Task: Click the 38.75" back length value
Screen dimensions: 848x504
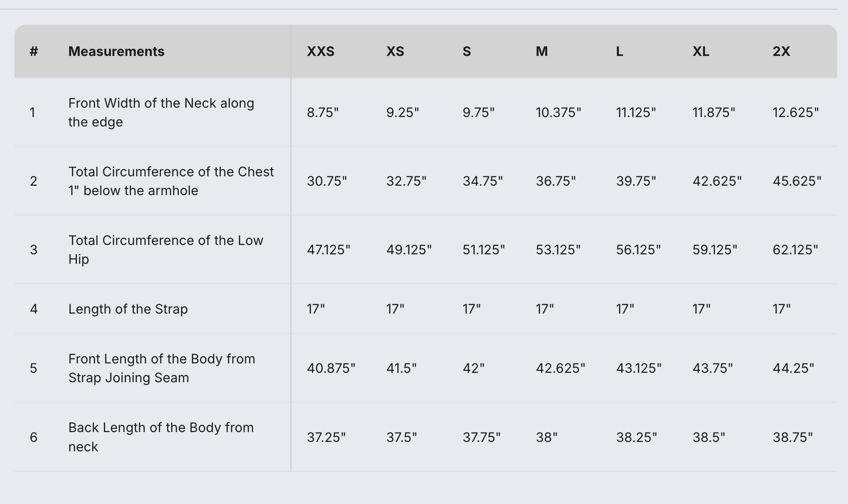Action: 792,437
